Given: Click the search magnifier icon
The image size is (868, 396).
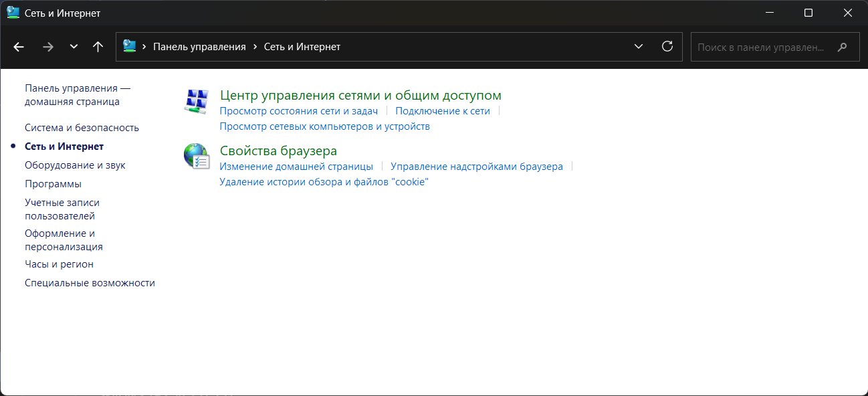Looking at the screenshot, I should (x=843, y=47).
